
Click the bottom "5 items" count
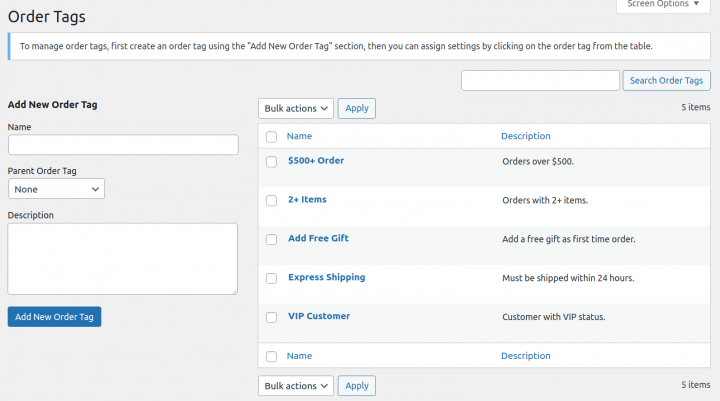point(695,385)
